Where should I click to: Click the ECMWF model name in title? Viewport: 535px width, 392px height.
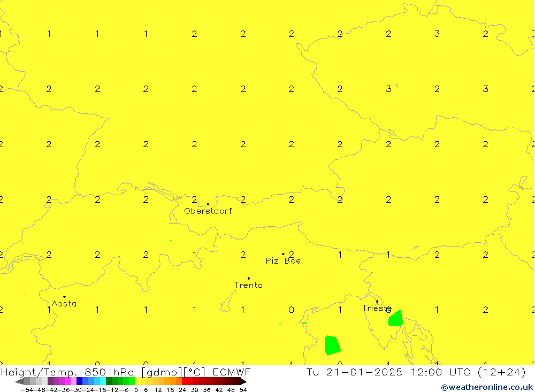tap(231, 372)
